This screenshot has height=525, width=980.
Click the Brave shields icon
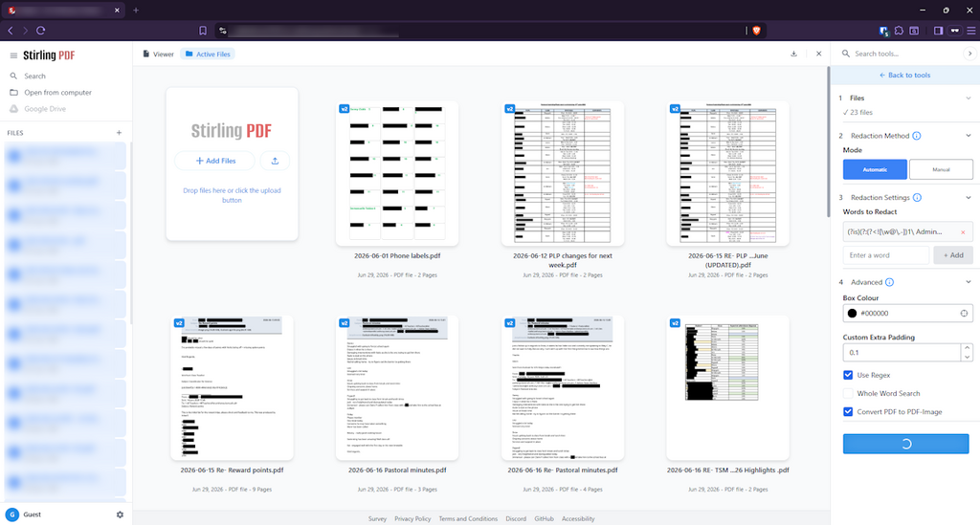coord(756,31)
